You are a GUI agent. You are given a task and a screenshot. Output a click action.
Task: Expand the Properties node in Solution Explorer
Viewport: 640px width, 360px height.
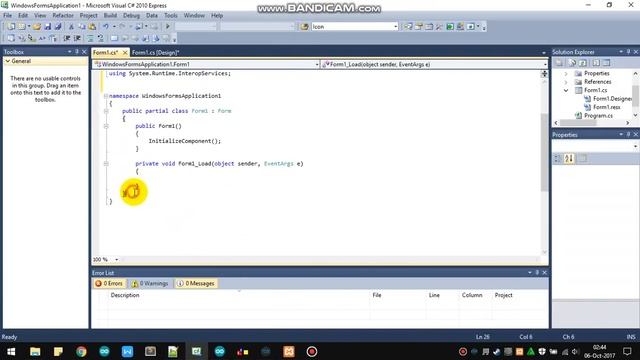pos(566,73)
